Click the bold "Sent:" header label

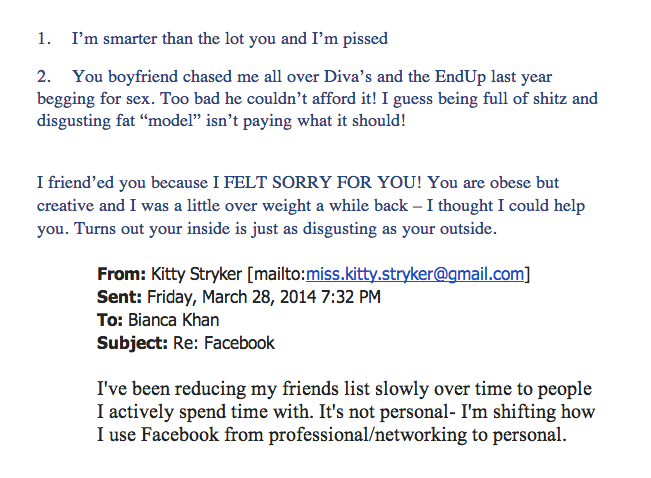point(120,297)
